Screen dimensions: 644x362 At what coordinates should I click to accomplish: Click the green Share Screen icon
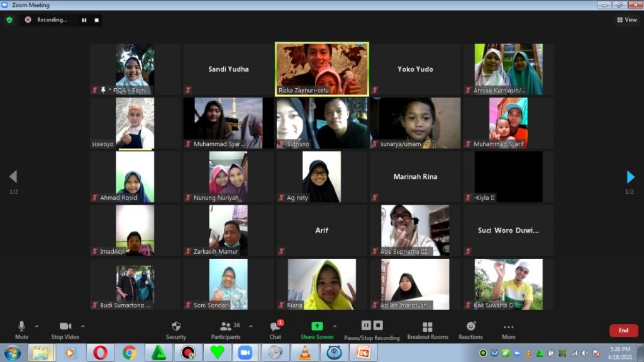pyautogui.click(x=317, y=326)
